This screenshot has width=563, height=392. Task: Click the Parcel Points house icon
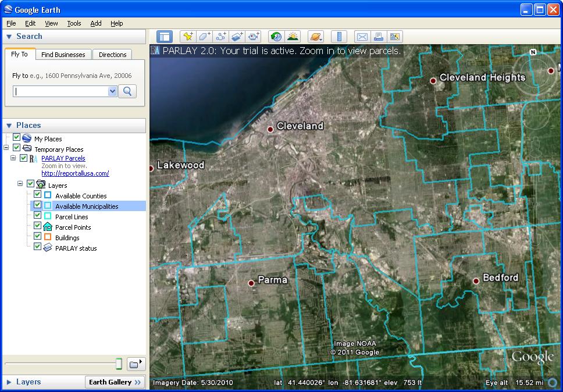(47, 226)
